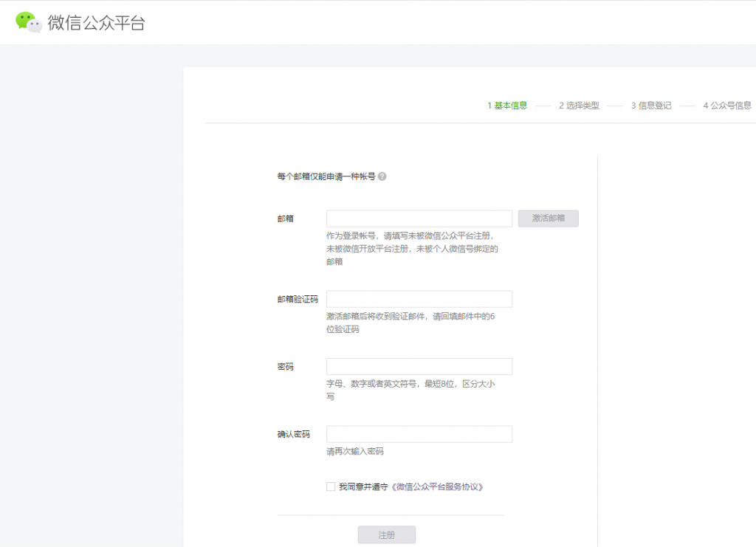Open the 微信公众平台 title link
Screen dimensions: 756x547
(x=96, y=23)
